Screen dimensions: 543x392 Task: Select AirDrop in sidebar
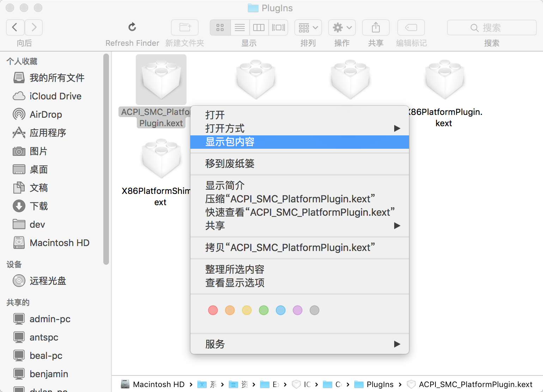(37, 114)
